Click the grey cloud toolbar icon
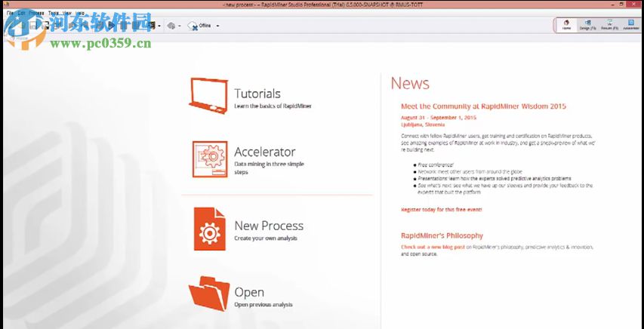 tap(171, 26)
